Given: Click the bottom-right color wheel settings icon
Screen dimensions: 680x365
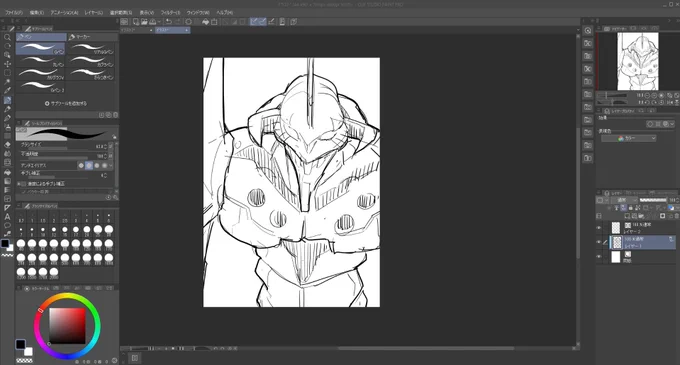Looking at the screenshot, I should click(x=114, y=360).
